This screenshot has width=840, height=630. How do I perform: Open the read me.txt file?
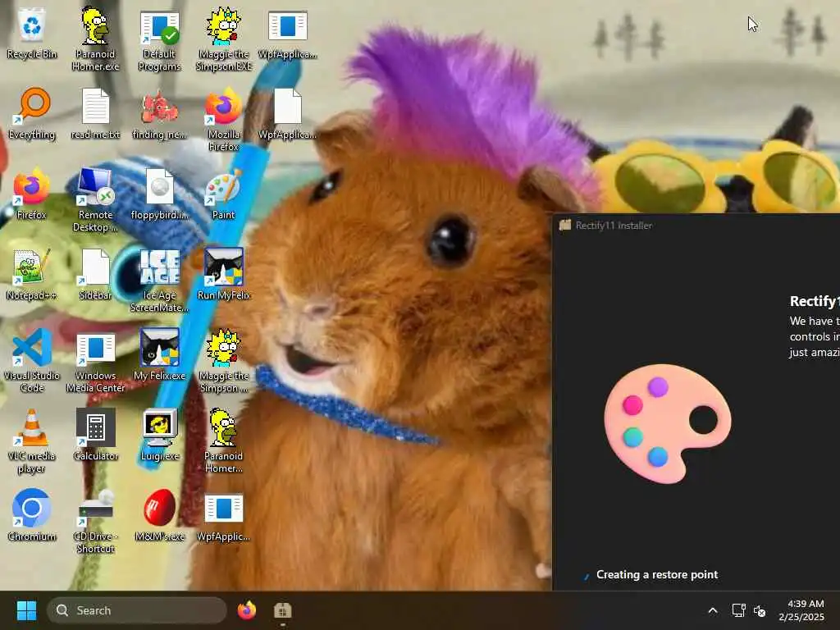95,113
